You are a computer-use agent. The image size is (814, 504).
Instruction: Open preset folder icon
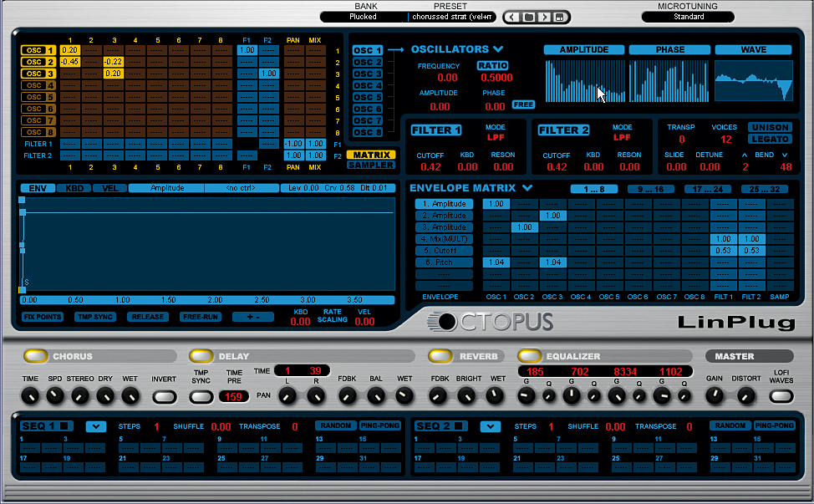point(528,17)
